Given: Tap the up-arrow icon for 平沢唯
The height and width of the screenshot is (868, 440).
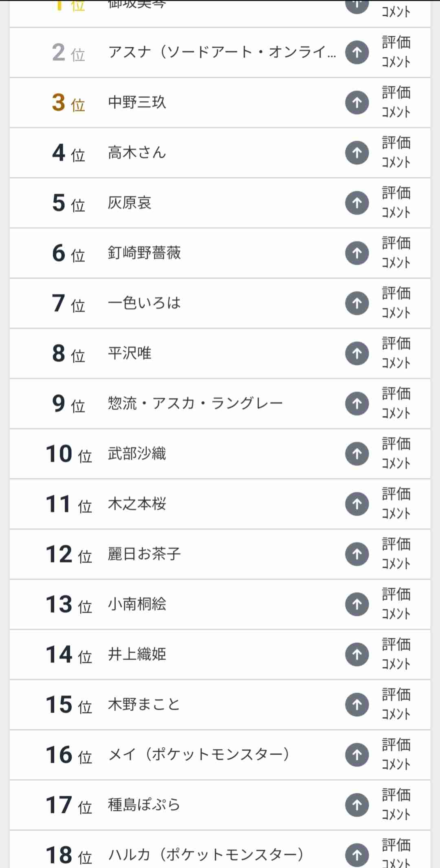Looking at the screenshot, I should coord(357,353).
